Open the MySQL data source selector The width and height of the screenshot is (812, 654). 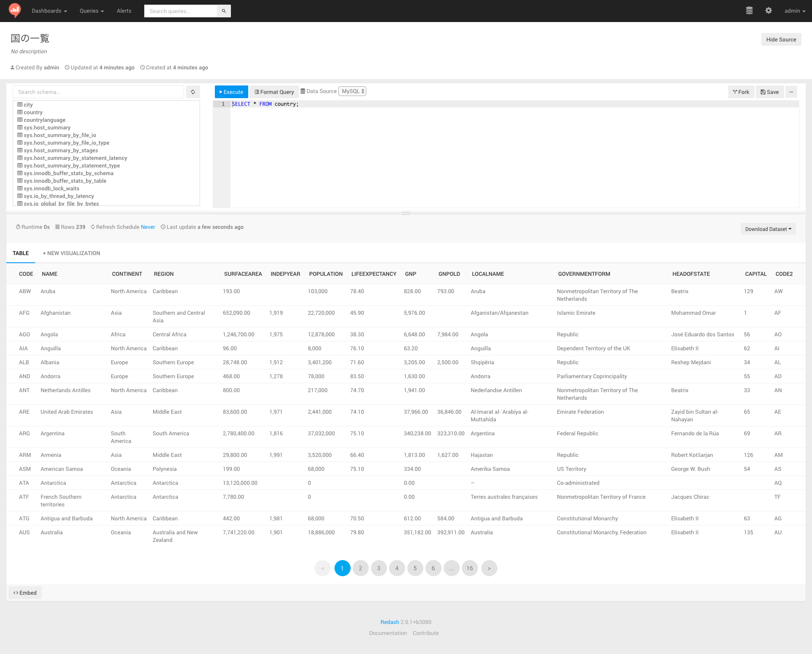[x=352, y=91]
